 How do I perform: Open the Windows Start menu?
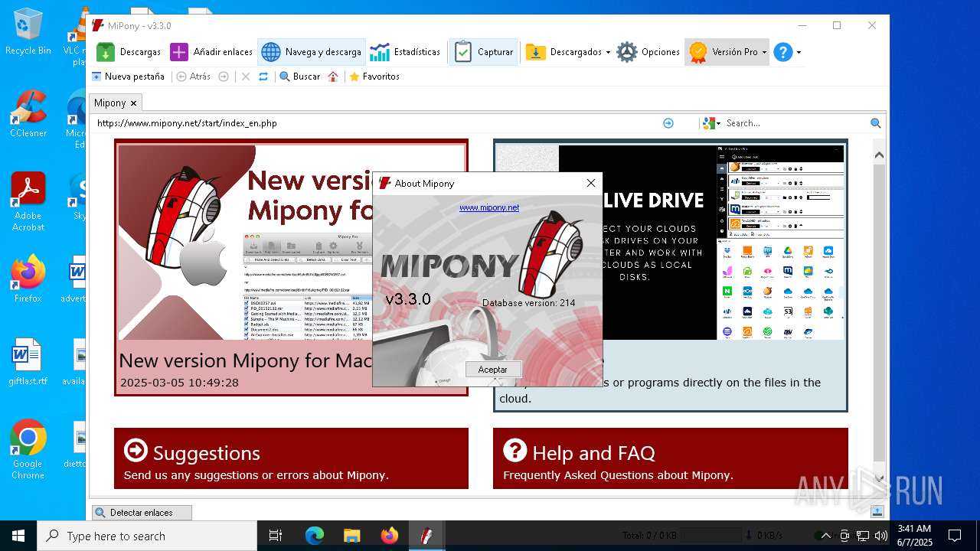[18, 536]
